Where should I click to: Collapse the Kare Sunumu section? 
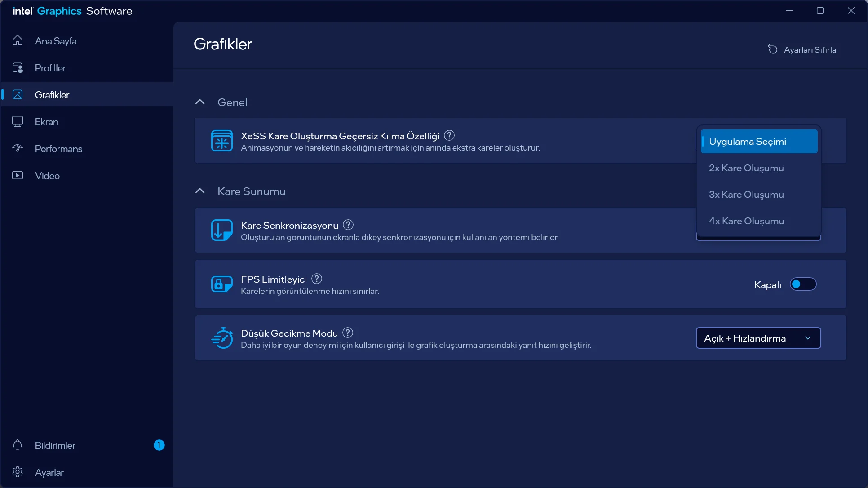pyautogui.click(x=200, y=191)
